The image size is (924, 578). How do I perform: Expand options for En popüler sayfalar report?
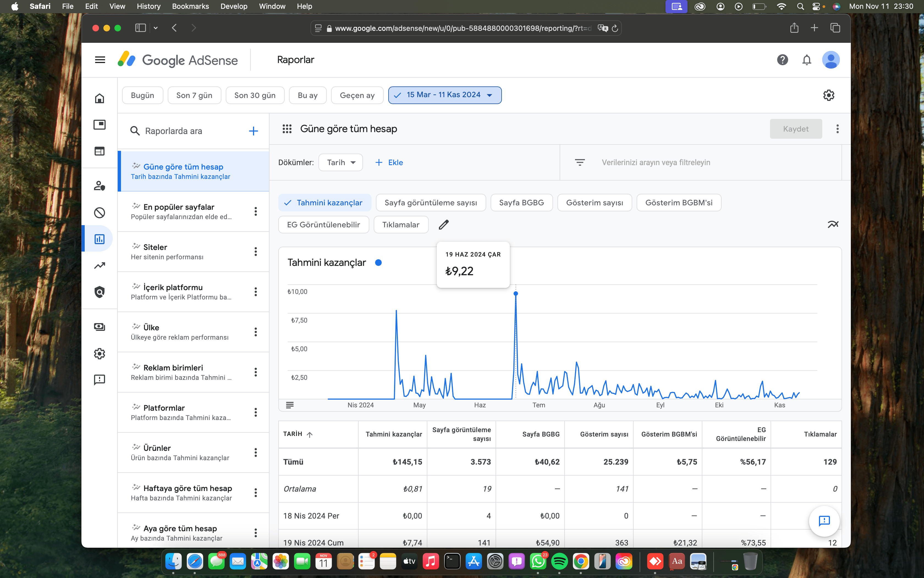255,211
